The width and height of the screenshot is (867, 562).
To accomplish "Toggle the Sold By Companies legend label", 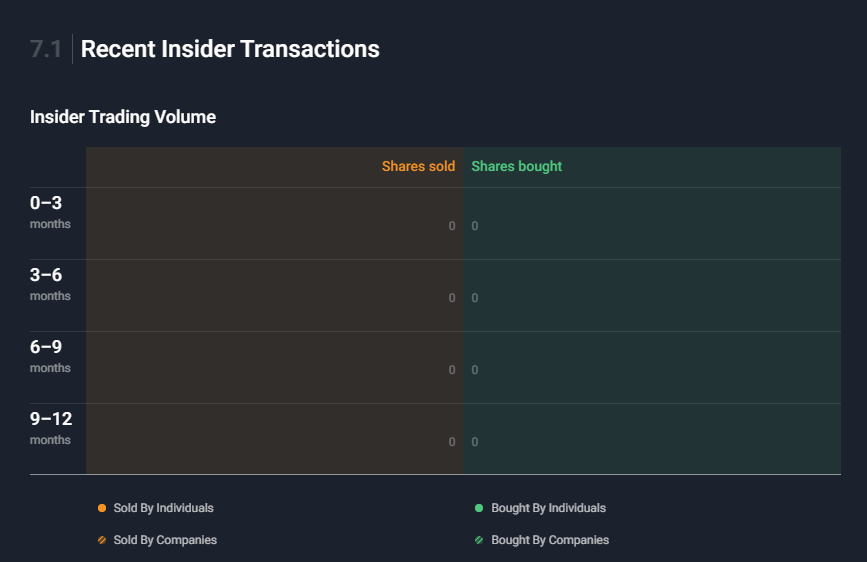I will click(165, 540).
